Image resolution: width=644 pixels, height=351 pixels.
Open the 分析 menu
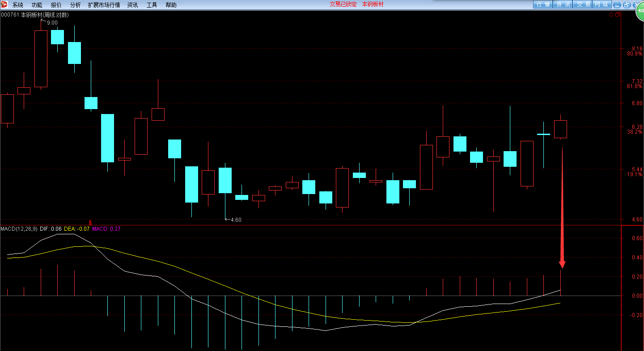(x=76, y=5)
